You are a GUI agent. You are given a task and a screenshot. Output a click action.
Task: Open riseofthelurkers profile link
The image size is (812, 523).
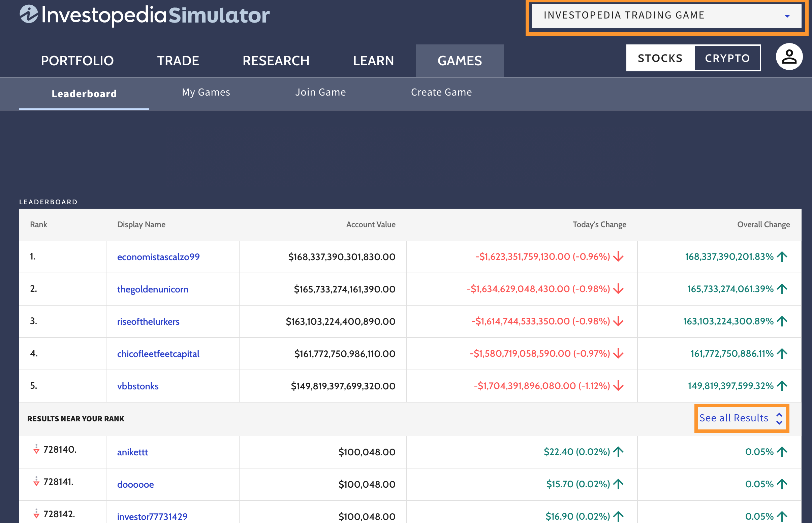click(148, 322)
